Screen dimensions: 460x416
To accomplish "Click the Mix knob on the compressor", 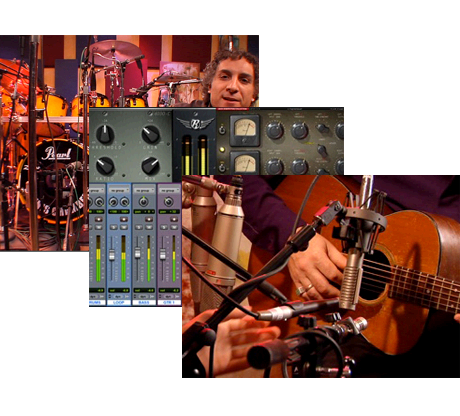I will click(151, 165).
